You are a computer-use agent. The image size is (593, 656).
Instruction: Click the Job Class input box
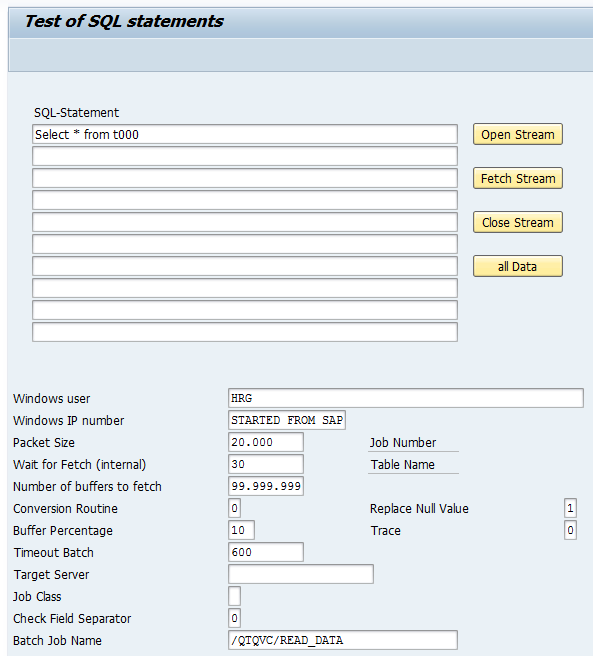(234, 596)
